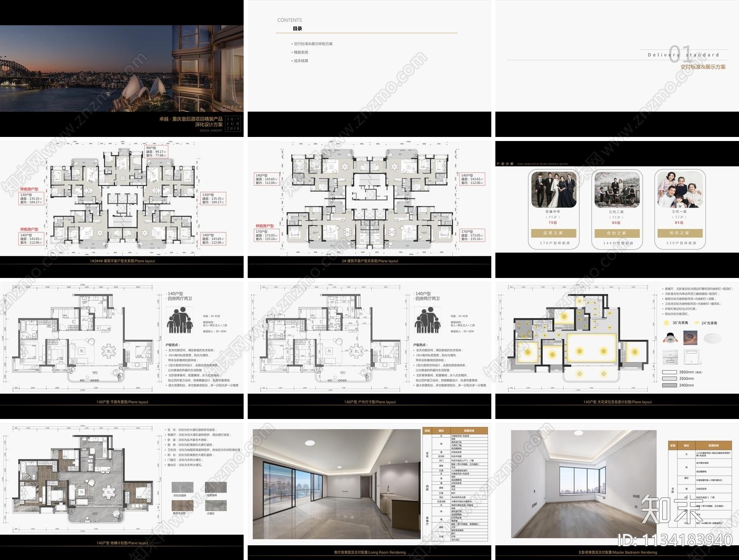Click the '99户型' area label box
Viewport: 739px width, 560px height.
156,152
